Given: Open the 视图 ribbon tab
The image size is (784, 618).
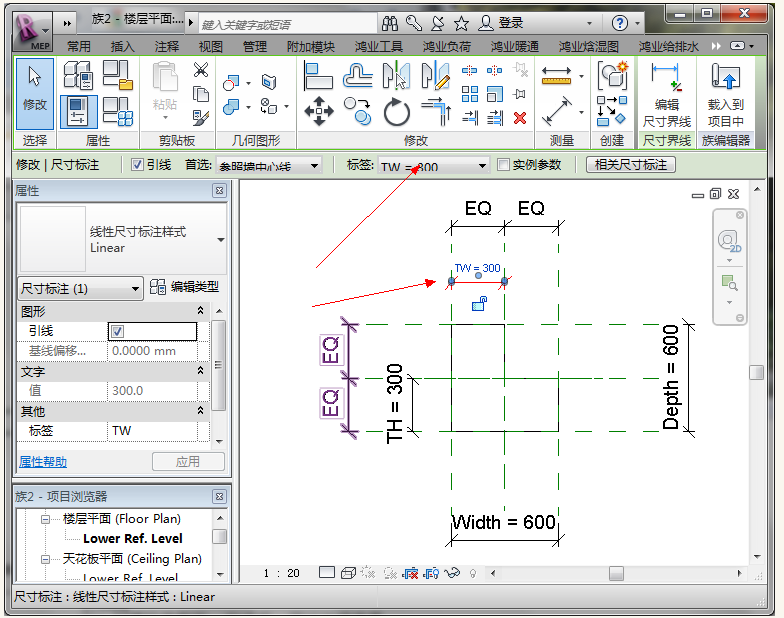Looking at the screenshot, I should (210, 46).
